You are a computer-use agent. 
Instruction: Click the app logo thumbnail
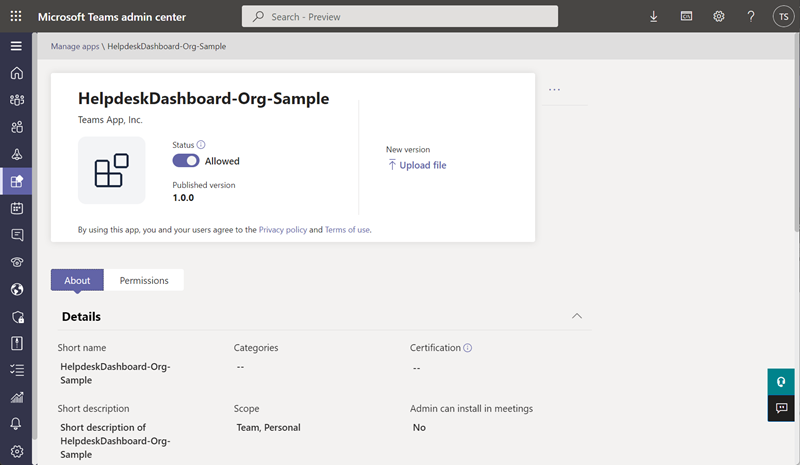click(111, 170)
